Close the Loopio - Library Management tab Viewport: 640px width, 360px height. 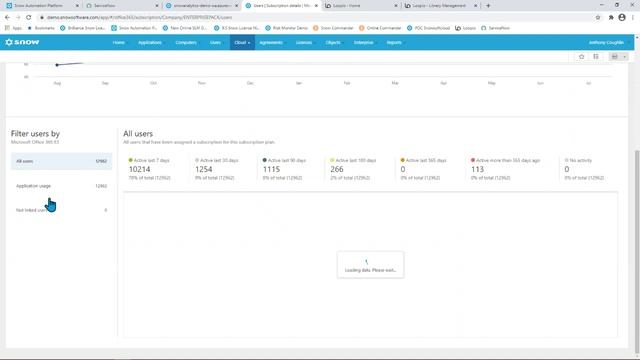[x=475, y=6]
